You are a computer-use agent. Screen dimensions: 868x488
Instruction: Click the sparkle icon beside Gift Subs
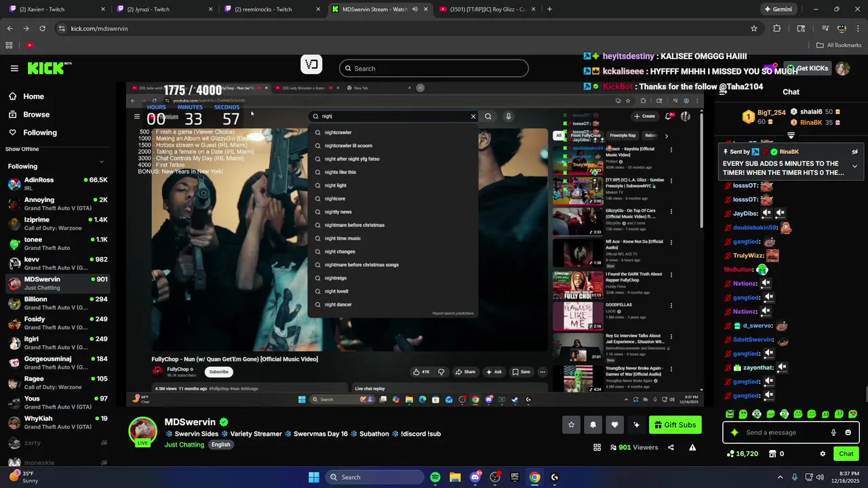click(x=636, y=425)
